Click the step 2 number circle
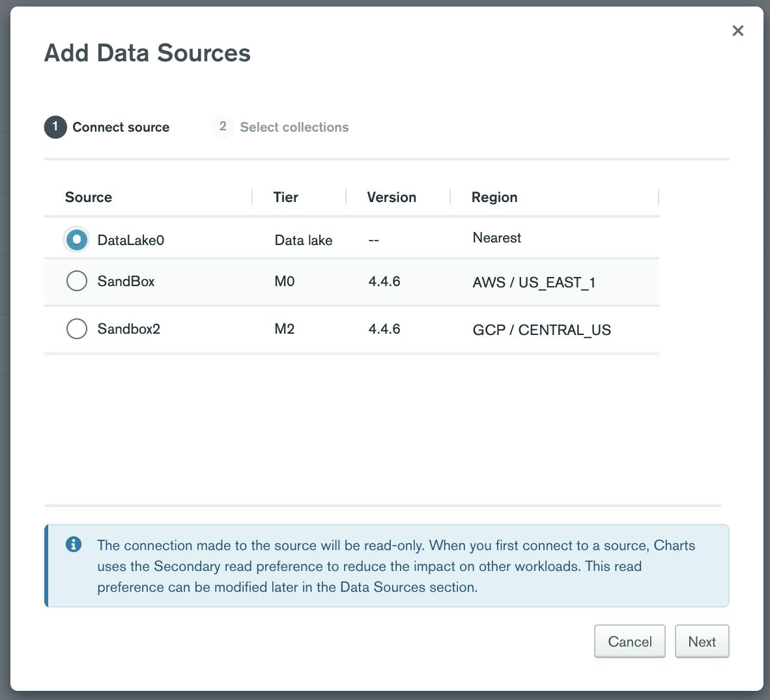This screenshot has height=700, width=770. [x=223, y=127]
